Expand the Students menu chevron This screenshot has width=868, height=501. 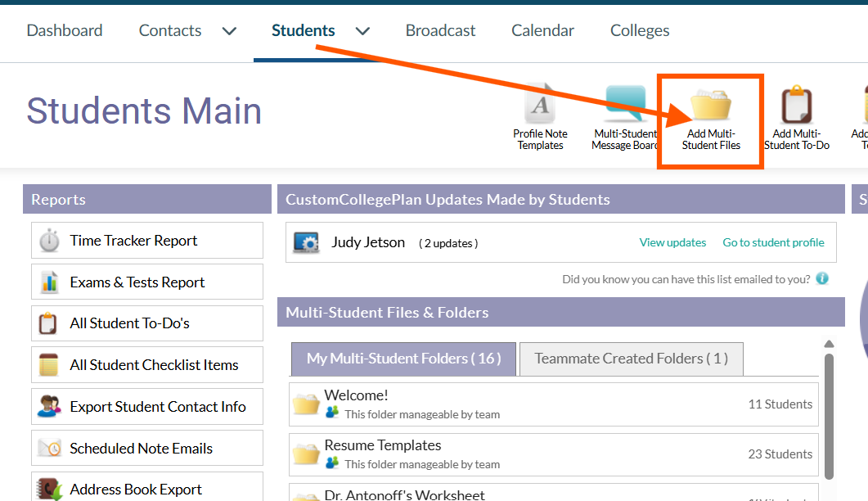(x=362, y=31)
